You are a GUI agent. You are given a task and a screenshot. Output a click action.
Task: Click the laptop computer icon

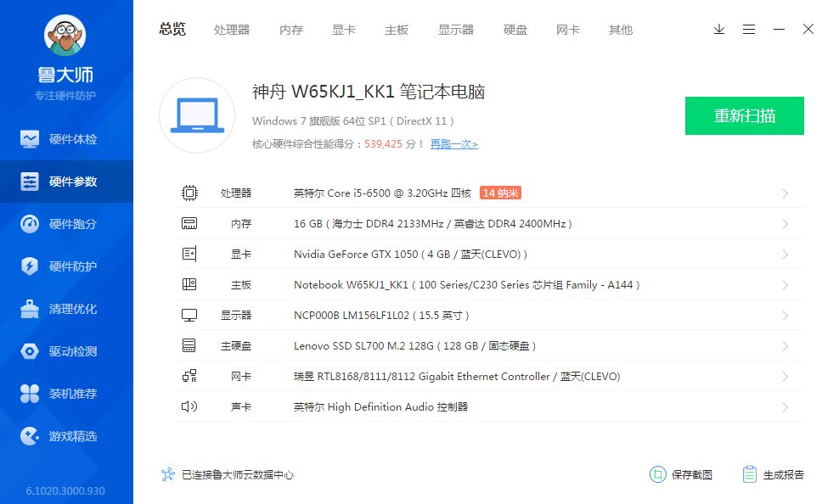197,115
